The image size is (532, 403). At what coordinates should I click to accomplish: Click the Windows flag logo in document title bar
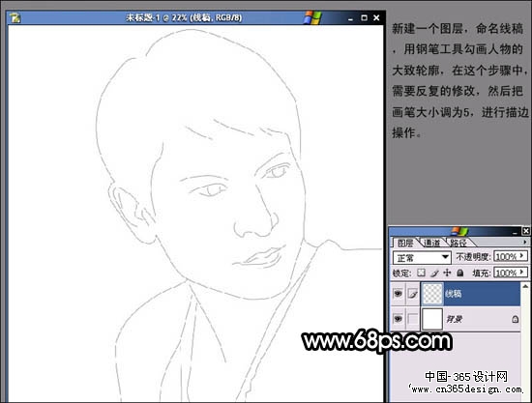point(312,17)
